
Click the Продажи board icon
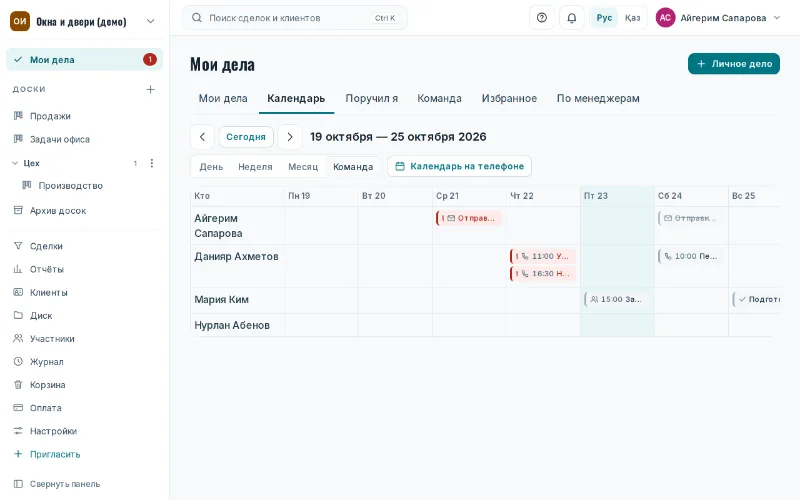tap(18, 116)
